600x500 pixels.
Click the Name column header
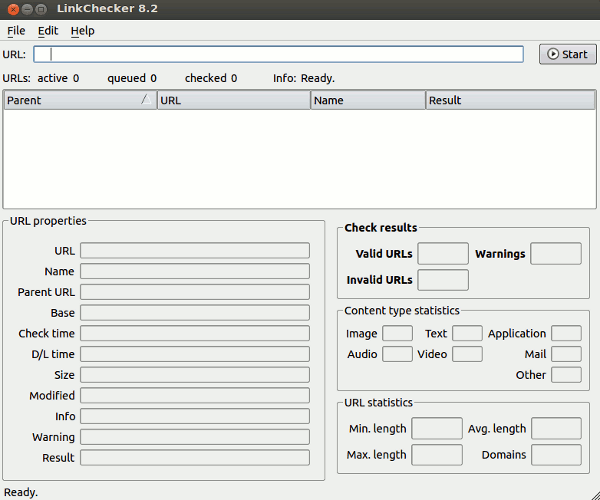(x=368, y=100)
